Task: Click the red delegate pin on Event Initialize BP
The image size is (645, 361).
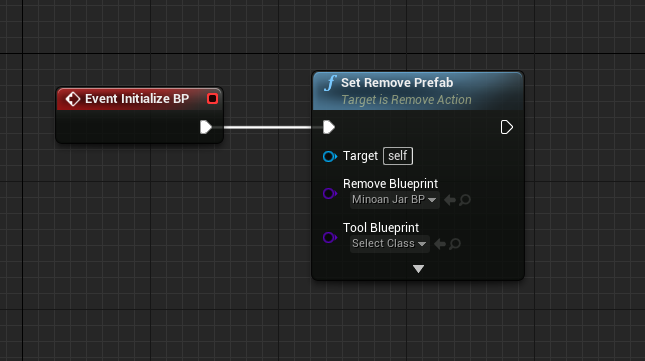Action: [x=212, y=99]
